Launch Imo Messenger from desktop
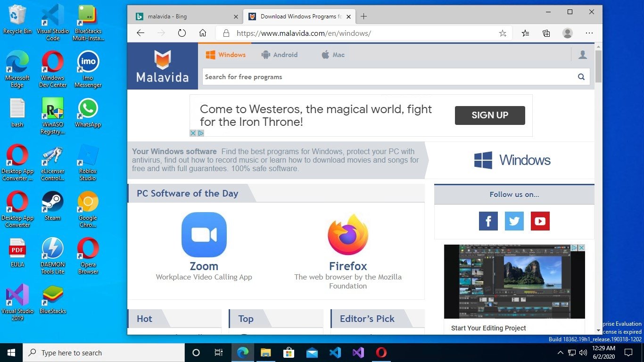This screenshot has width=644, height=362. (x=88, y=69)
